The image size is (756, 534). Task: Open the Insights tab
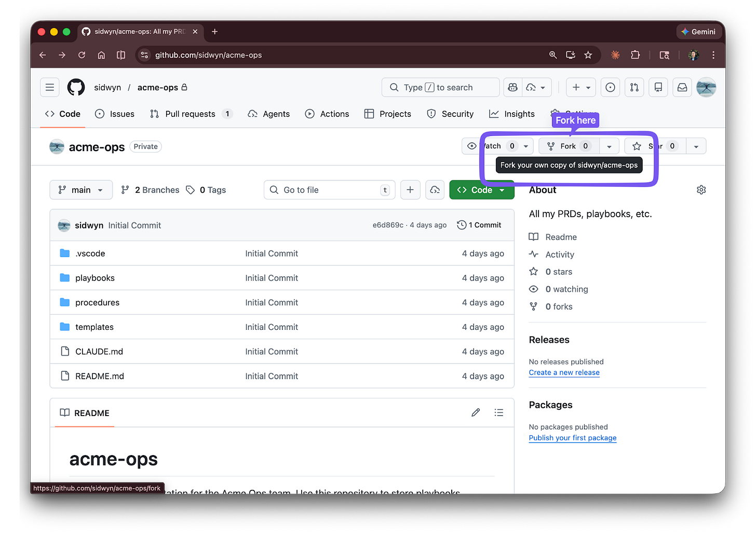click(x=512, y=114)
